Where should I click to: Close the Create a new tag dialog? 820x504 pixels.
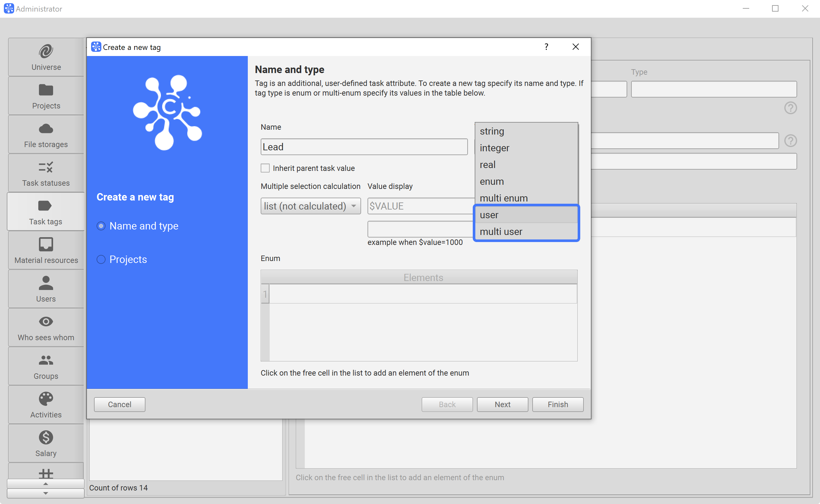click(x=576, y=47)
